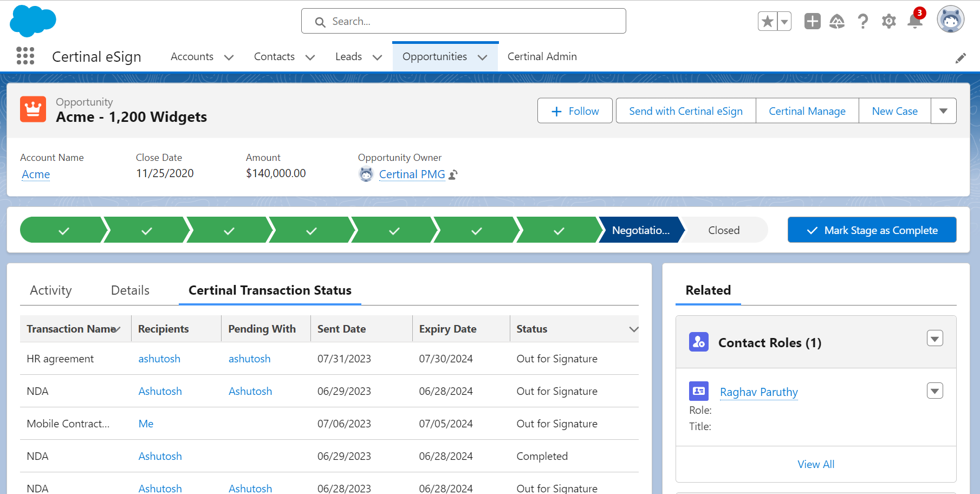Screen dimensions: 980x494
Task: Open the Raghav Paruthy row action dropdown
Action: click(935, 391)
